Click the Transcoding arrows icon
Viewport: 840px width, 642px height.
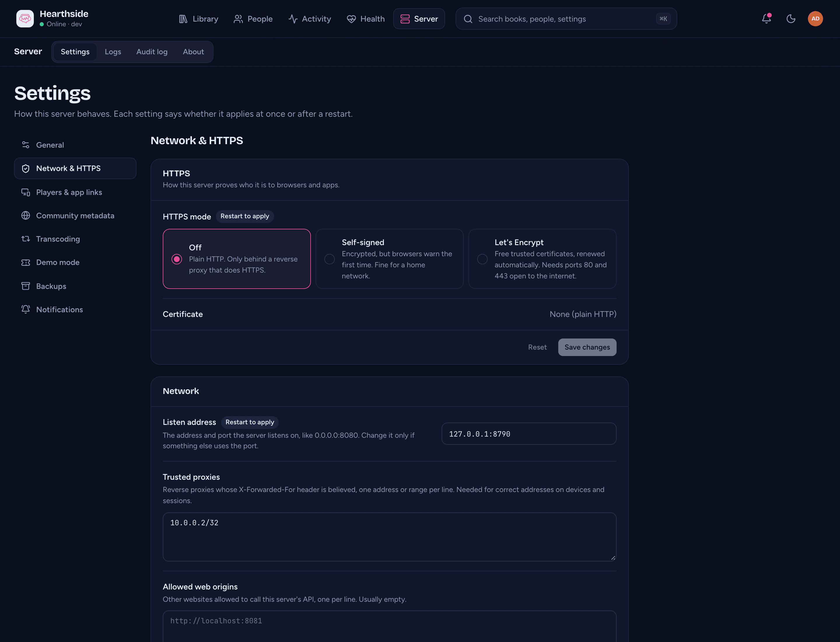click(x=26, y=239)
